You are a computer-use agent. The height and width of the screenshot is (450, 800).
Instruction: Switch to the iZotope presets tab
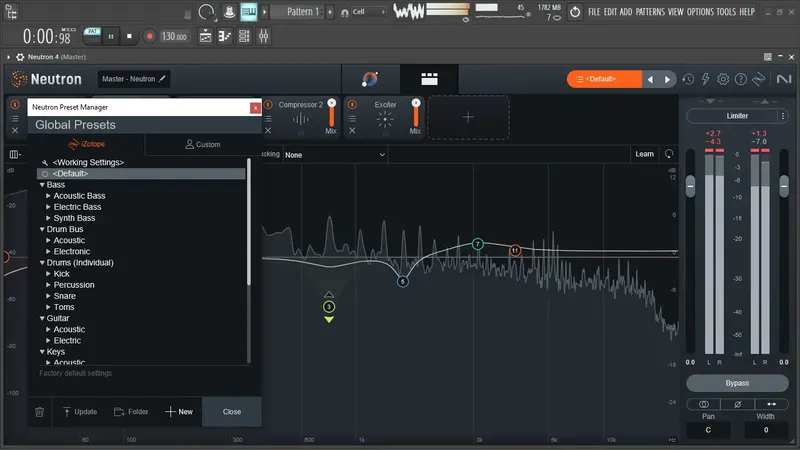(86, 144)
